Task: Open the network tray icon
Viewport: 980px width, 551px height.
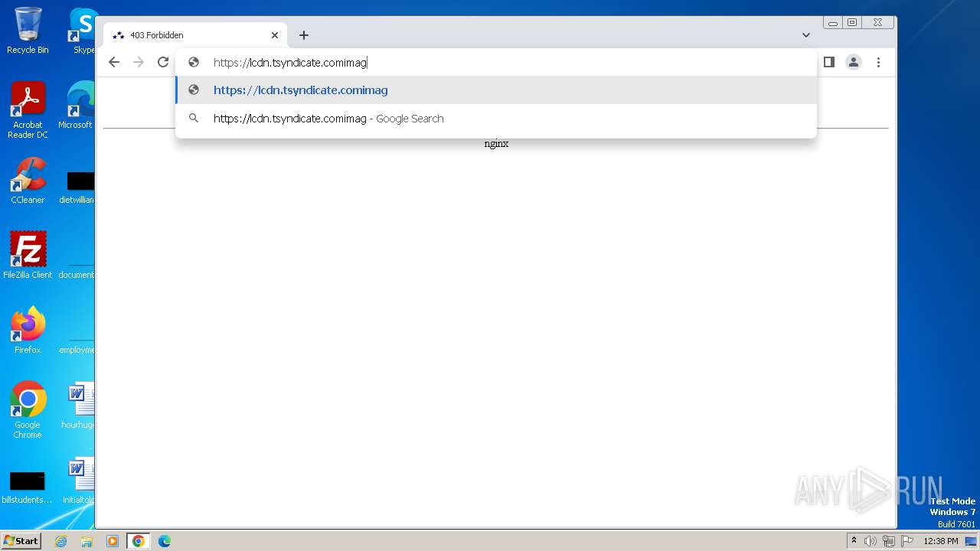Action: [889, 541]
